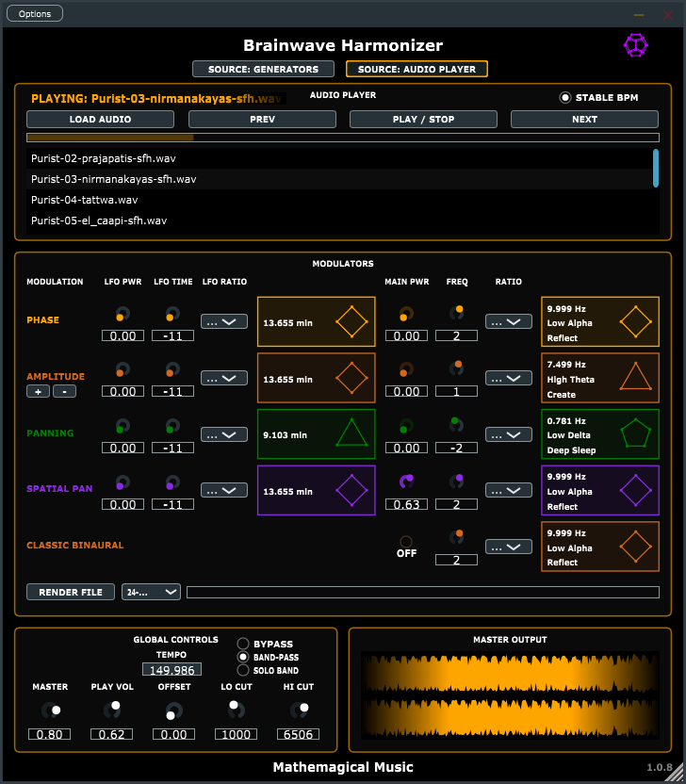
Task: Open the render bit depth dropdown
Action: pyautogui.click(x=151, y=592)
